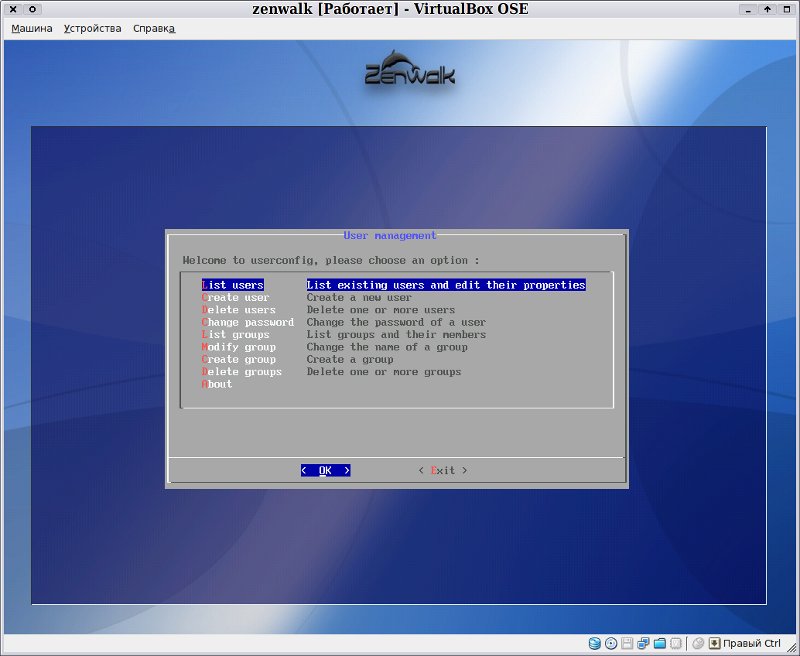This screenshot has width=800, height=656.
Task: Click the mouse integration status icon
Action: pyautogui.click(x=698, y=643)
